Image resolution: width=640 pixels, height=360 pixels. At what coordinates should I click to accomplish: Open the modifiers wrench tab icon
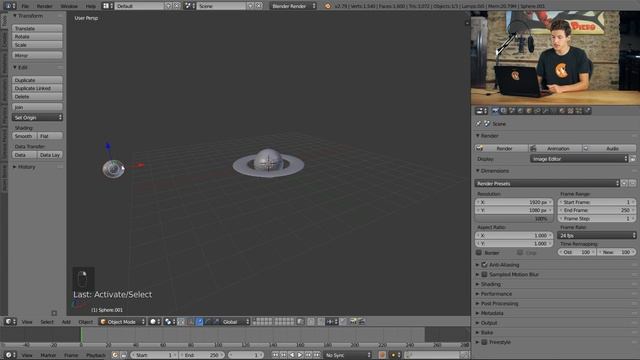pyautogui.click(x=545, y=111)
